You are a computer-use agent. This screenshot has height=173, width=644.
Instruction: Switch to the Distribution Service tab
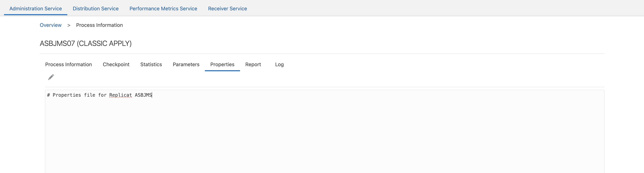point(96,9)
